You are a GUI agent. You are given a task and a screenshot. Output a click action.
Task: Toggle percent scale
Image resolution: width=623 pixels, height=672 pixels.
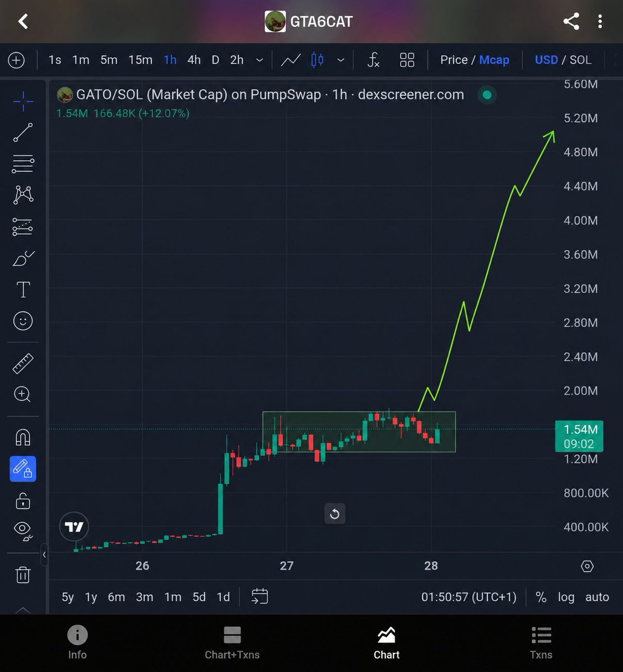click(541, 597)
